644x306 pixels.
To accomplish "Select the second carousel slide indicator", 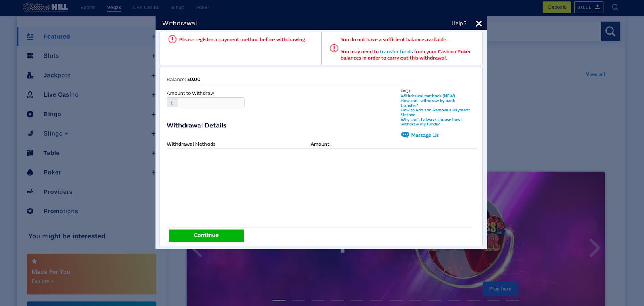I will [x=298, y=300].
